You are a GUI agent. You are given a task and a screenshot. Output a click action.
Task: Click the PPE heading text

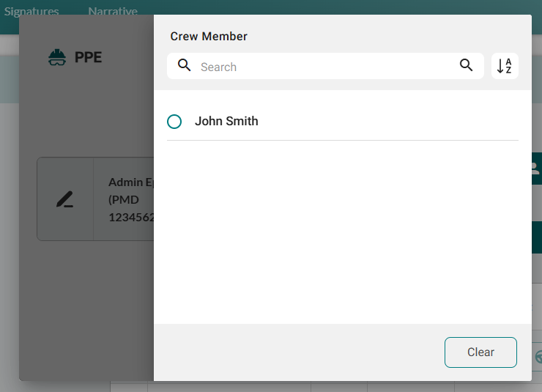click(x=88, y=57)
